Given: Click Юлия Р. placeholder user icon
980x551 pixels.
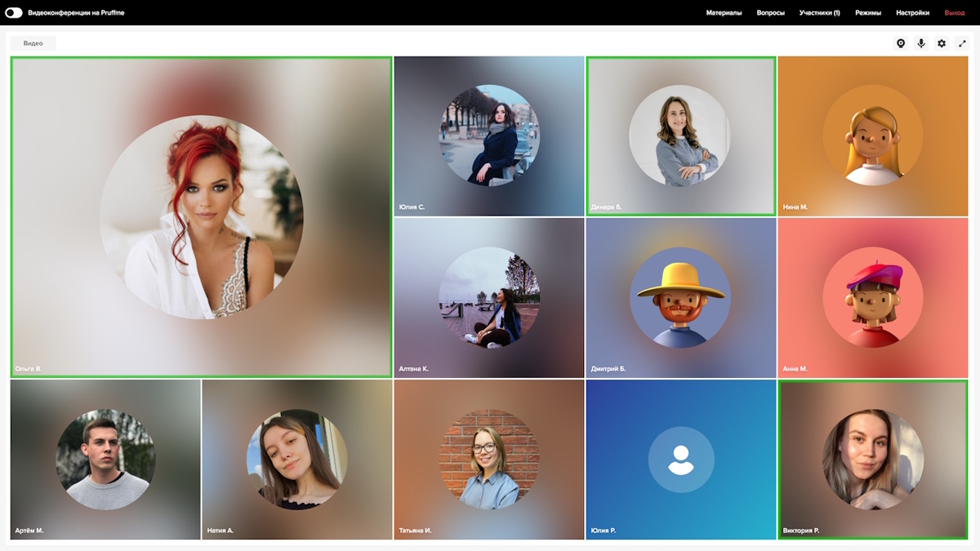Looking at the screenshot, I should tap(680, 460).
